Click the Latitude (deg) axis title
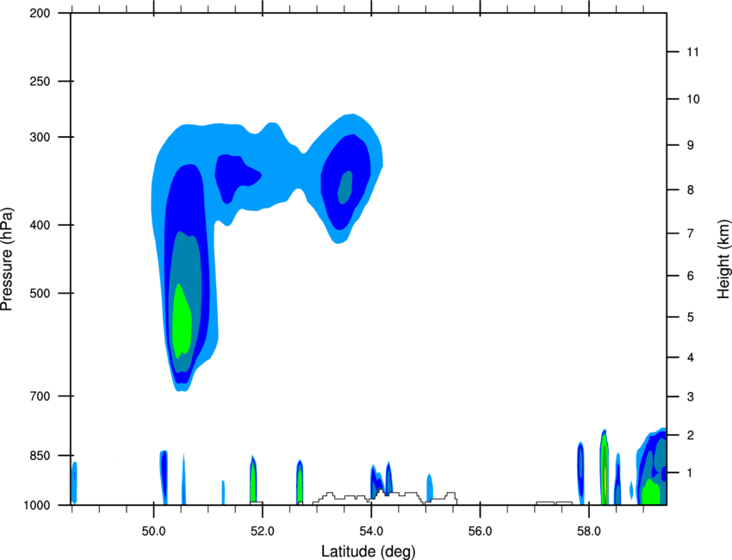This screenshot has height=560, width=732. [369, 551]
